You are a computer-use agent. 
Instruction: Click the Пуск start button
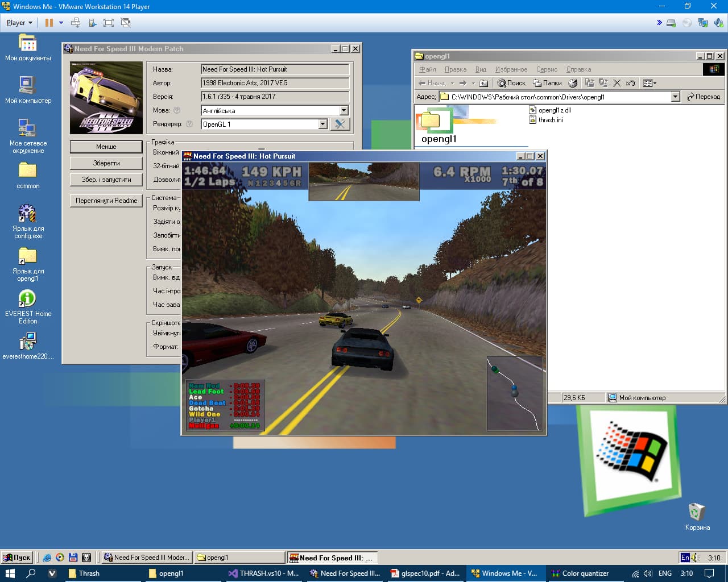tap(16, 558)
